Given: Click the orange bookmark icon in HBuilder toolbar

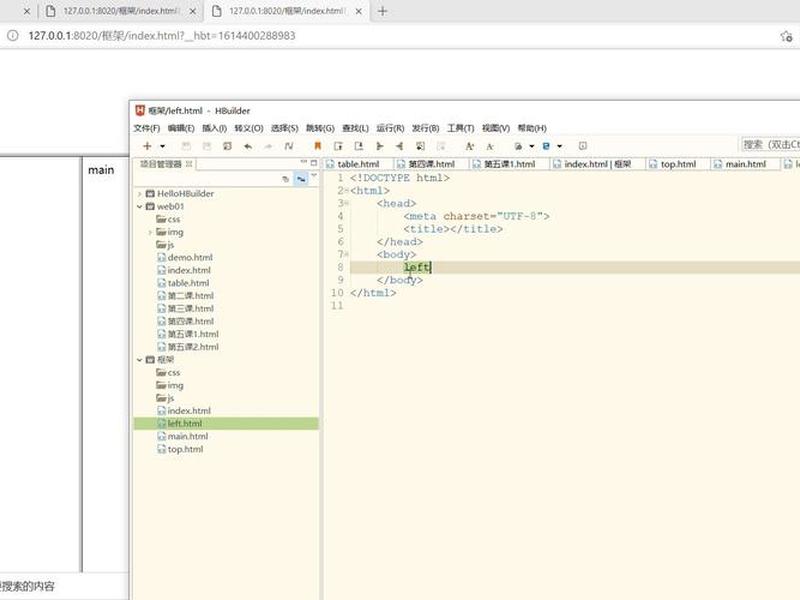Looking at the screenshot, I should coord(317,146).
